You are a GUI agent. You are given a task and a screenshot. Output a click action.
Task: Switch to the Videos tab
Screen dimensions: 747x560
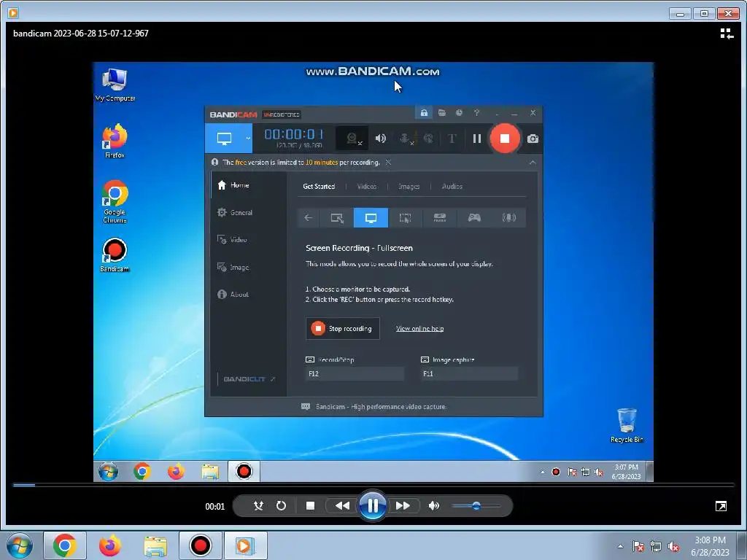366,186
